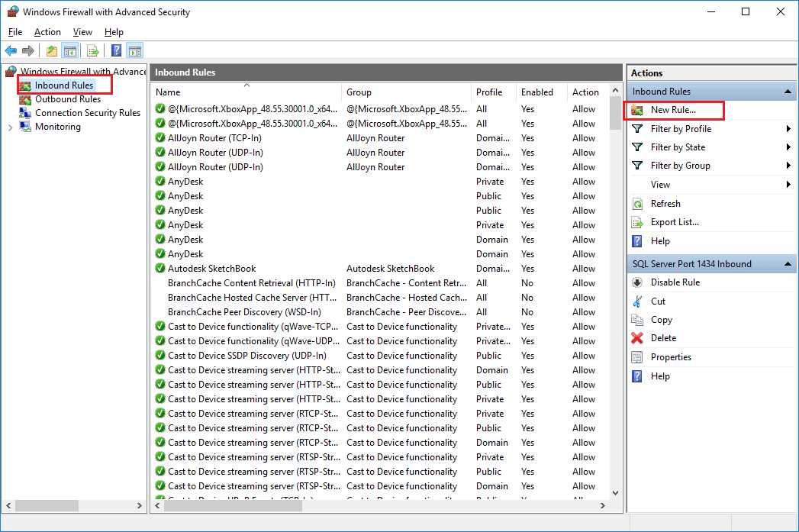Viewport: 799px width, 532px height.
Task: Select the BranchCache Content Retrieval (HTTP-In) rule
Action: (252, 283)
